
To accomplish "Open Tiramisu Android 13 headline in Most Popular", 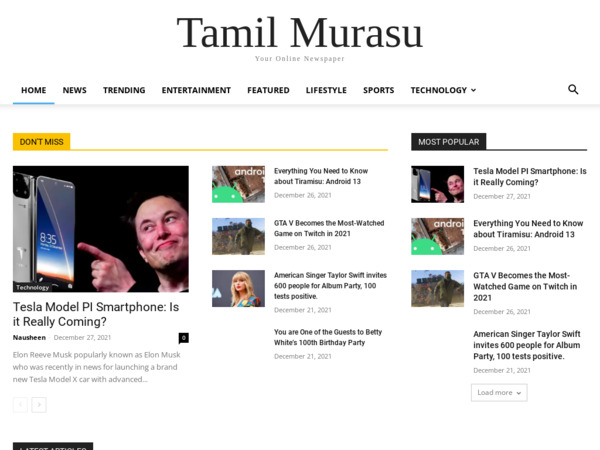I will (528, 228).
